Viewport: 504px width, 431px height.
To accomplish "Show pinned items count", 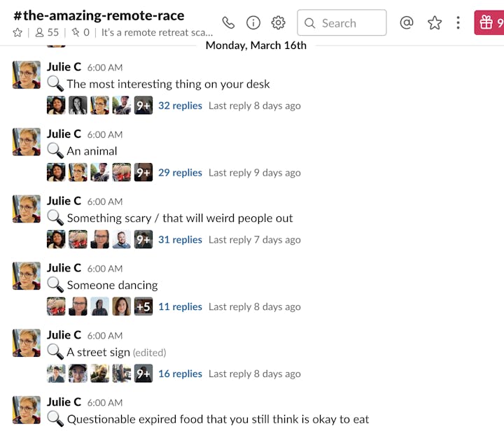I will pos(80,33).
